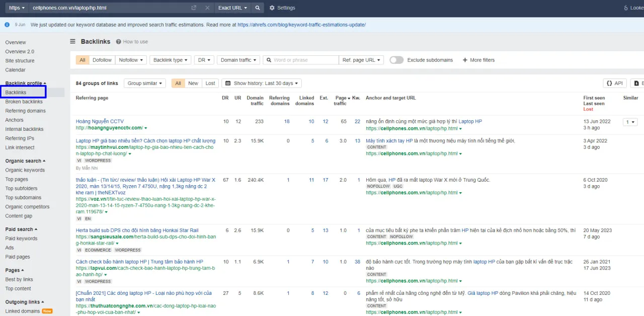Clear the URL field with the X icon

[206, 8]
